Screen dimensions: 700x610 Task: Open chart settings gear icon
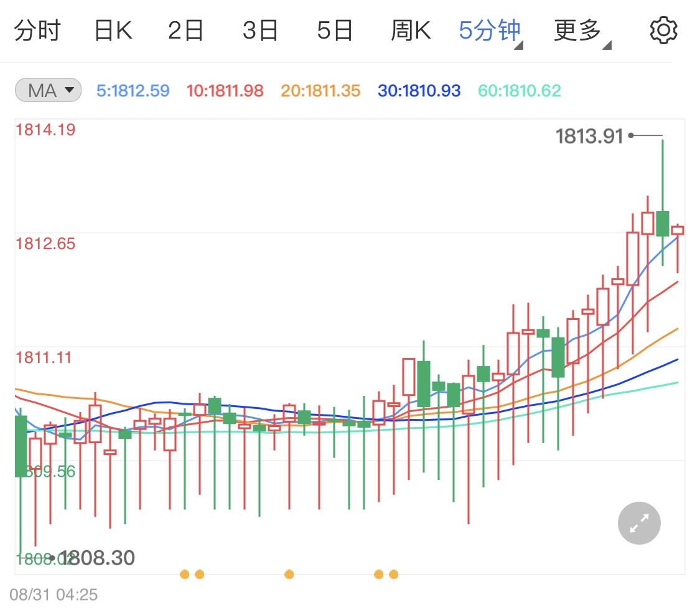663,30
